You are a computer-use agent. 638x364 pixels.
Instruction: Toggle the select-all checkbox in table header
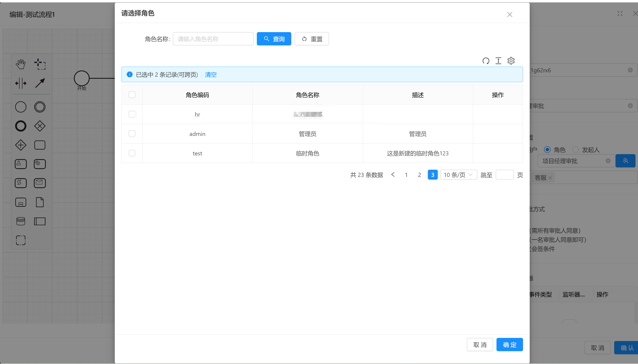tap(132, 94)
